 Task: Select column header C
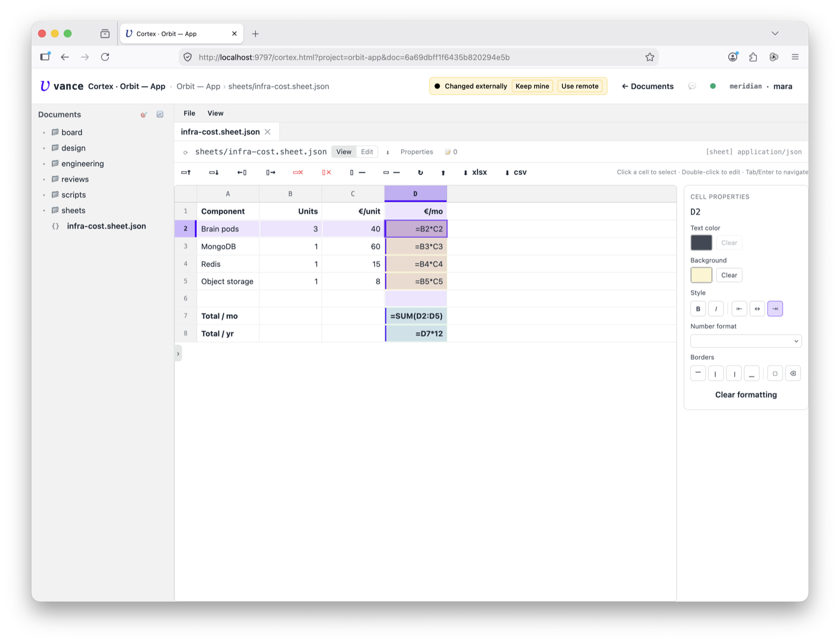coord(353,194)
